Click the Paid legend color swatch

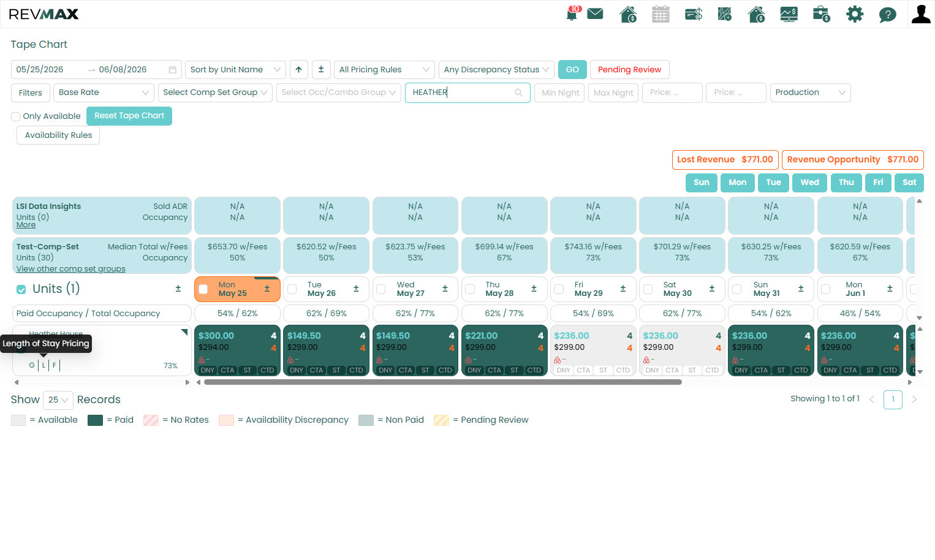point(95,420)
